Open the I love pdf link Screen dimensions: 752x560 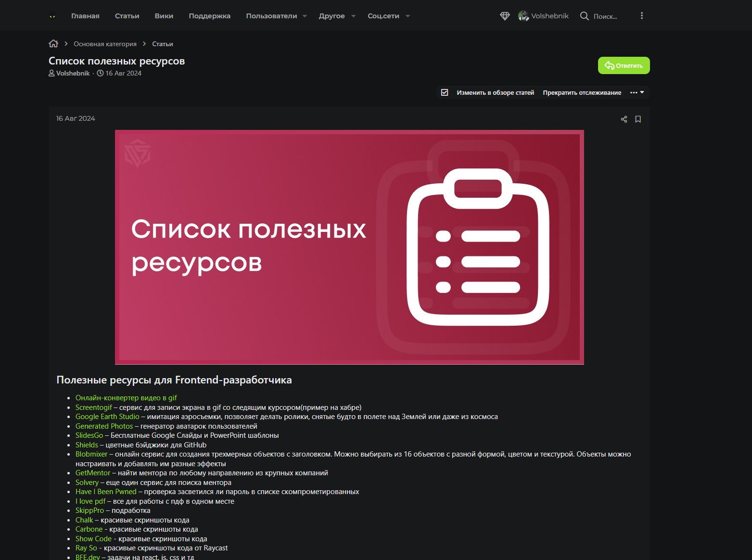90,501
